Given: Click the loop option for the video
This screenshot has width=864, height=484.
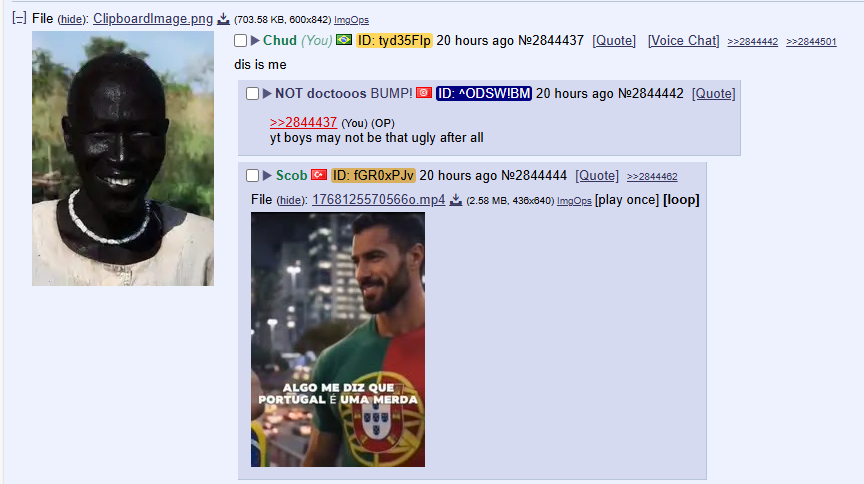Looking at the screenshot, I should click(681, 200).
